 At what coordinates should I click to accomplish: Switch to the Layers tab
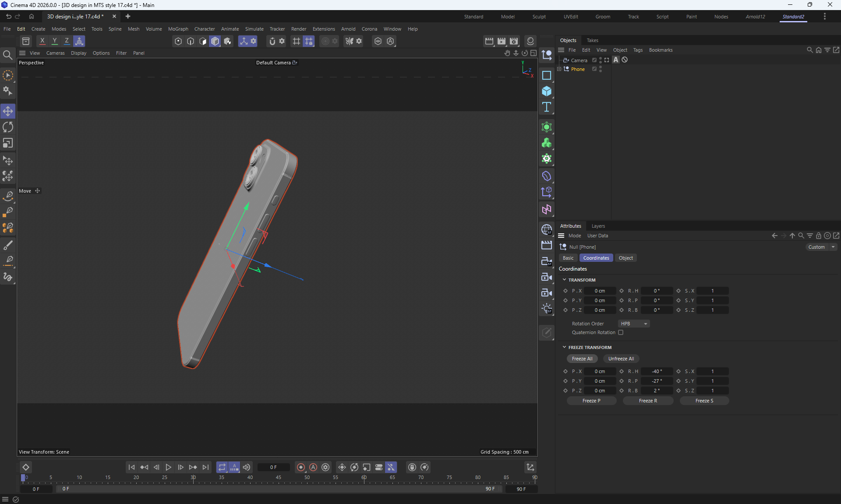coord(598,226)
